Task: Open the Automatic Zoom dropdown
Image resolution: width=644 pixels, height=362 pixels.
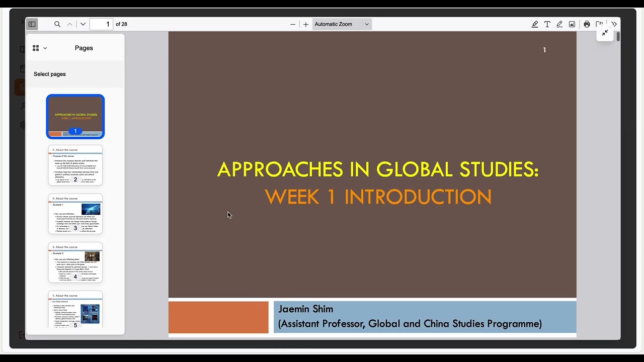Action: [x=342, y=24]
